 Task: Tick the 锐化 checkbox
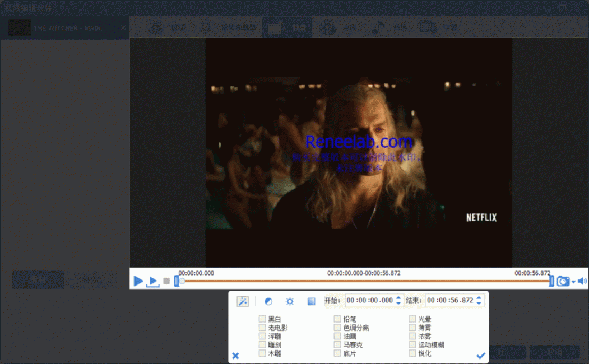click(x=412, y=353)
